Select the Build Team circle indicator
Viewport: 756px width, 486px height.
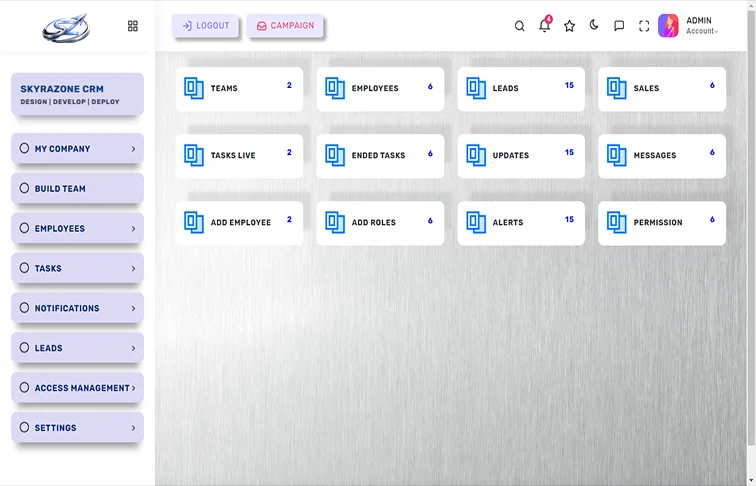24,188
